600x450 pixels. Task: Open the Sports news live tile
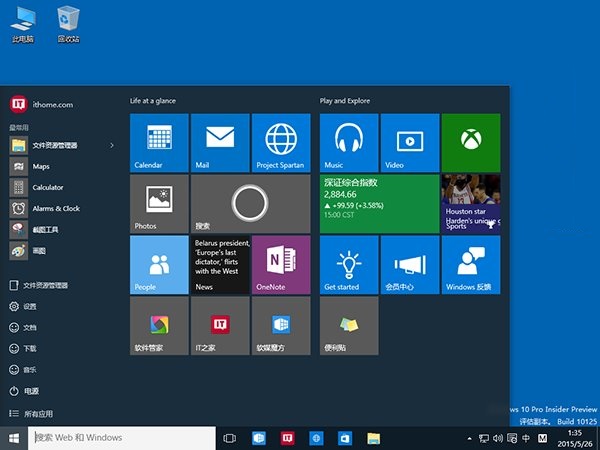tap(471, 203)
